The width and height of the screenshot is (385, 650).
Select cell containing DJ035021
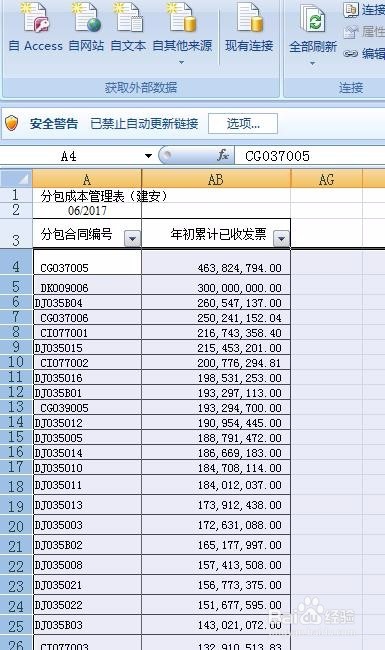pyautogui.click(x=87, y=584)
